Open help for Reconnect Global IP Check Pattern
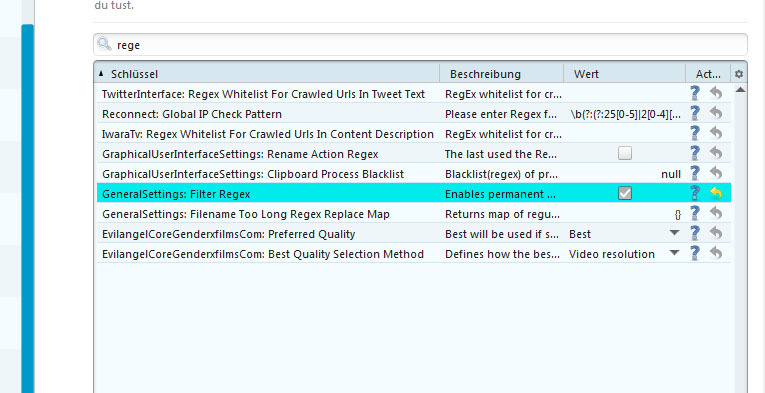The height and width of the screenshot is (393, 765). pos(695,114)
